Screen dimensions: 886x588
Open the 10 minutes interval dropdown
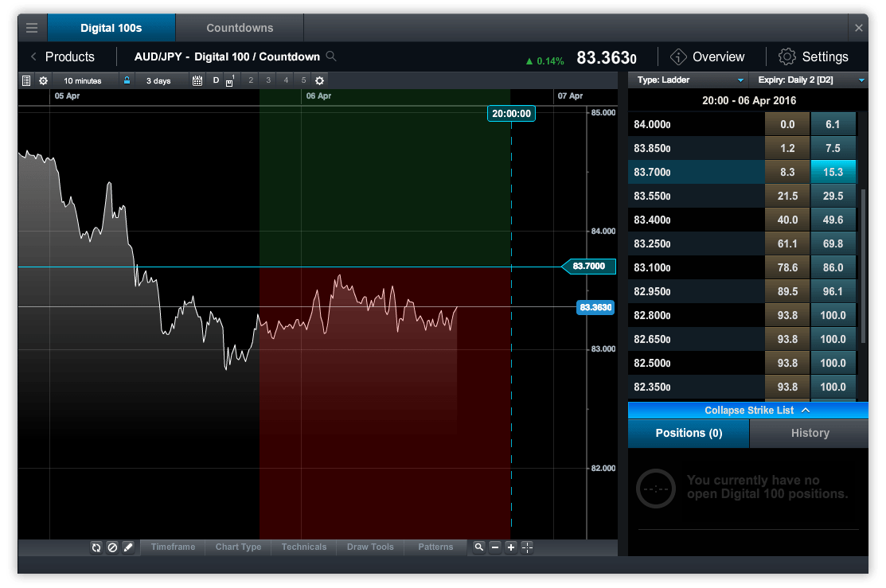pos(83,81)
